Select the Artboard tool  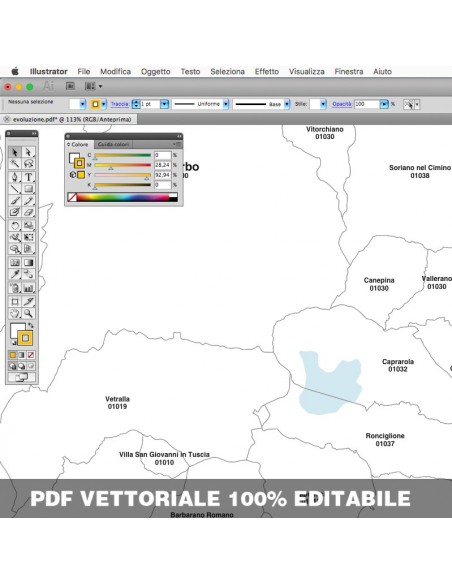(15, 301)
